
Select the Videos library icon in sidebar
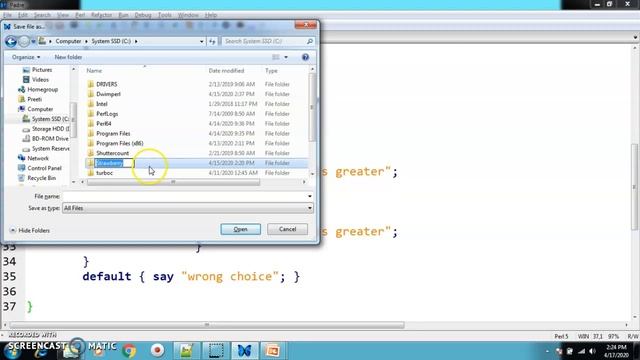coord(26,80)
